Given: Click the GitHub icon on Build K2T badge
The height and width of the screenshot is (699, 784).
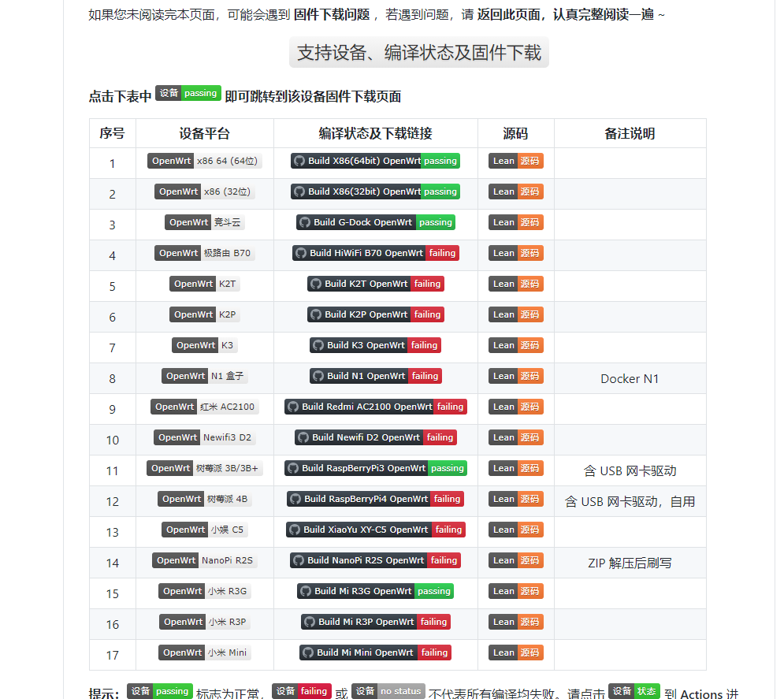Looking at the screenshot, I should (317, 283).
